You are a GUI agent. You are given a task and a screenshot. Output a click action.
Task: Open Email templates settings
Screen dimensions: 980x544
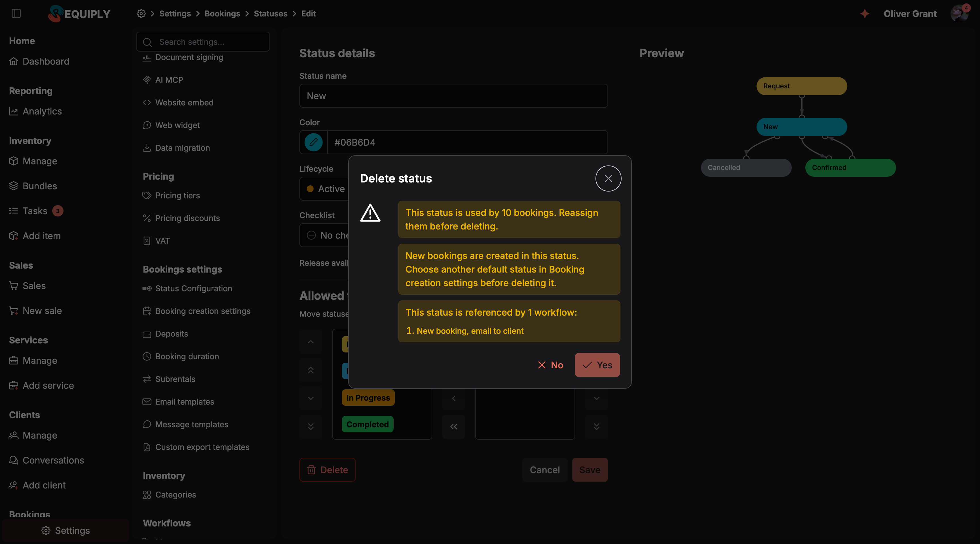click(x=178, y=401)
